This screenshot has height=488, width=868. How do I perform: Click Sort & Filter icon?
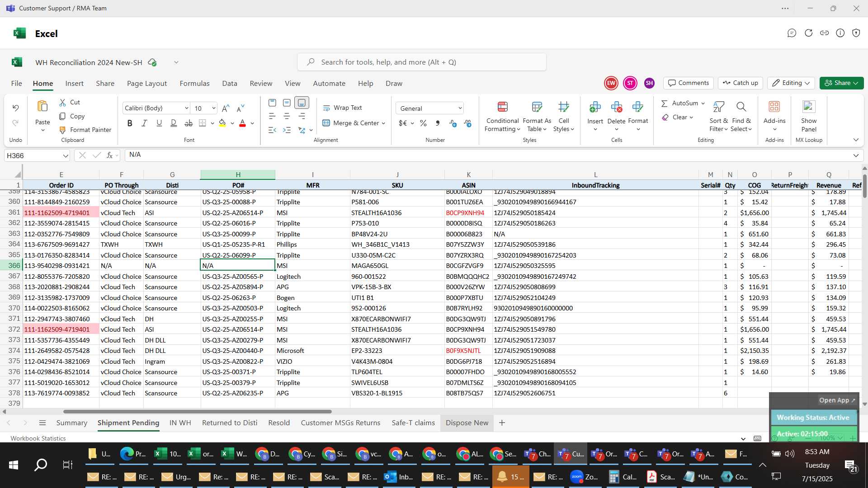(718, 107)
